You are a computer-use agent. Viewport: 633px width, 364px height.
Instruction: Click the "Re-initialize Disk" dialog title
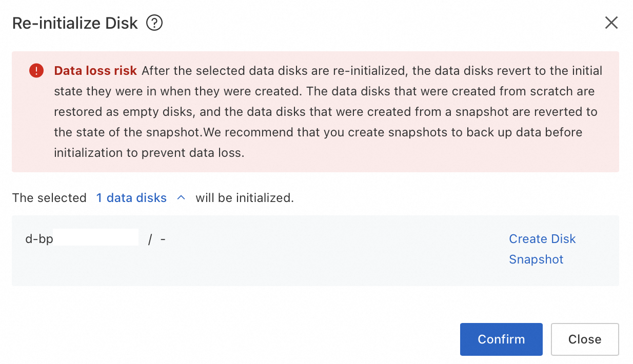75,23
